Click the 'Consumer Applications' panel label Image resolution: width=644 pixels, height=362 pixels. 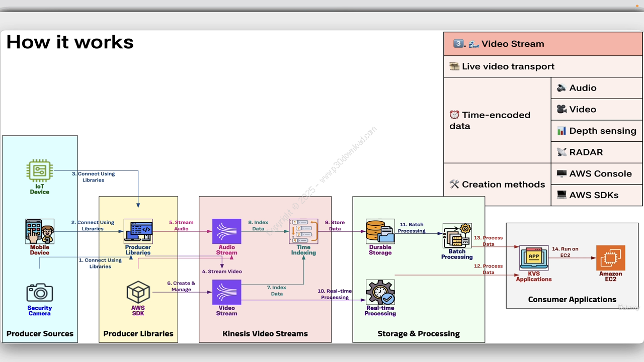tap(572, 299)
